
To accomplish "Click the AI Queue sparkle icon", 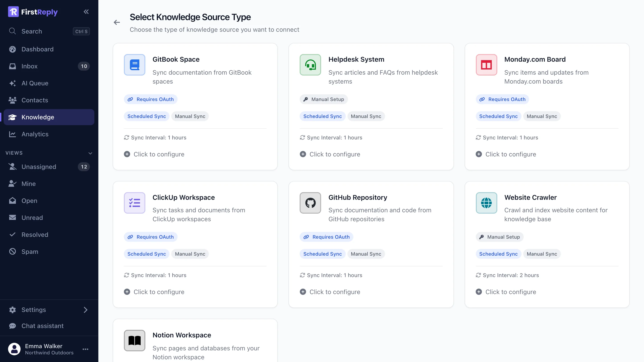I will pyautogui.click(x=13, y=83).
